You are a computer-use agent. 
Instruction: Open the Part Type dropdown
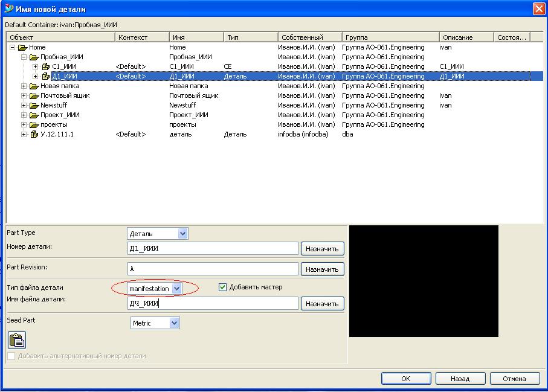pos(182,233)
